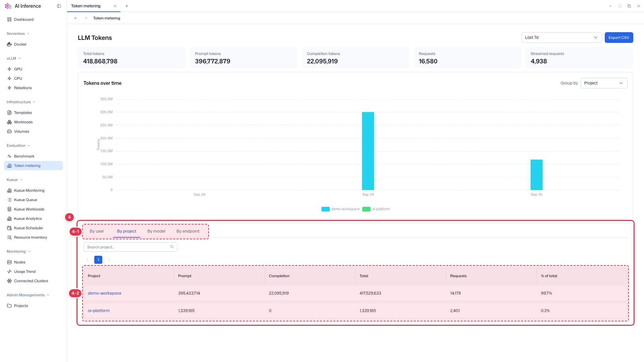Collapse the Serverless section

point(18,34)
